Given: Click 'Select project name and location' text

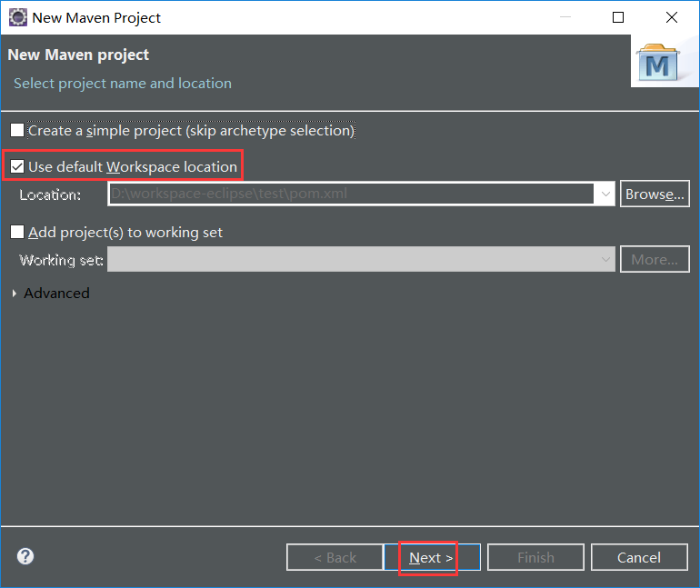Looking at the screenshot, I should pyautogui.click(x=123, y=84).
